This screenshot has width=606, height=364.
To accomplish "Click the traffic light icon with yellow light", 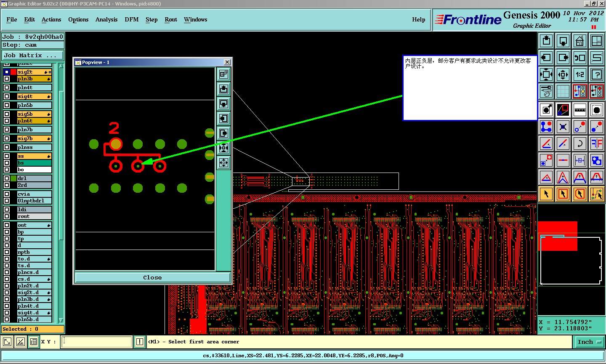I will pos(580,91).
